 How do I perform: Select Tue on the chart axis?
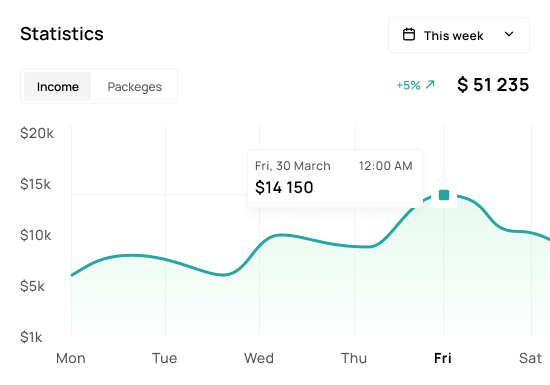tap(165, 358)
